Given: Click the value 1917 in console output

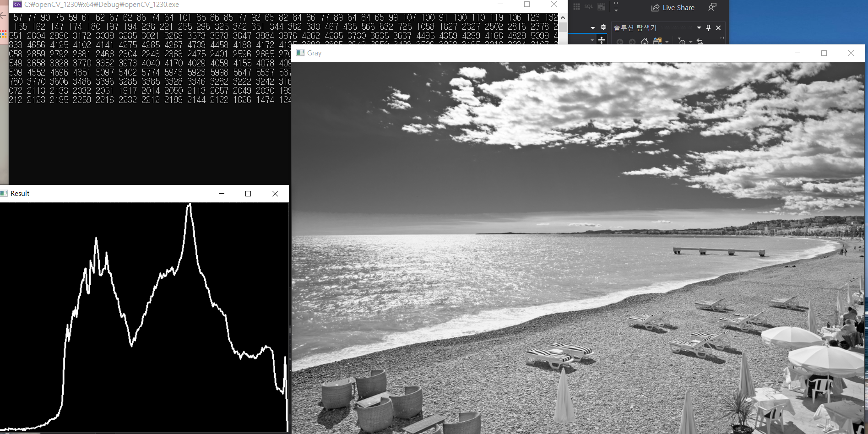Looking at the screenshot, I should coord(128,91).
